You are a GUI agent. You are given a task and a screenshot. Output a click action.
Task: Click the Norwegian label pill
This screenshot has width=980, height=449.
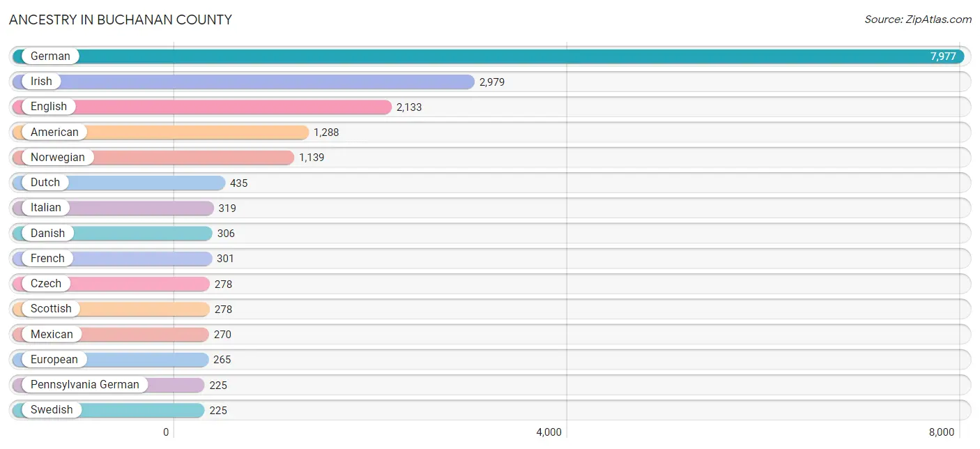pyautogui.click(x=57, y=158)
